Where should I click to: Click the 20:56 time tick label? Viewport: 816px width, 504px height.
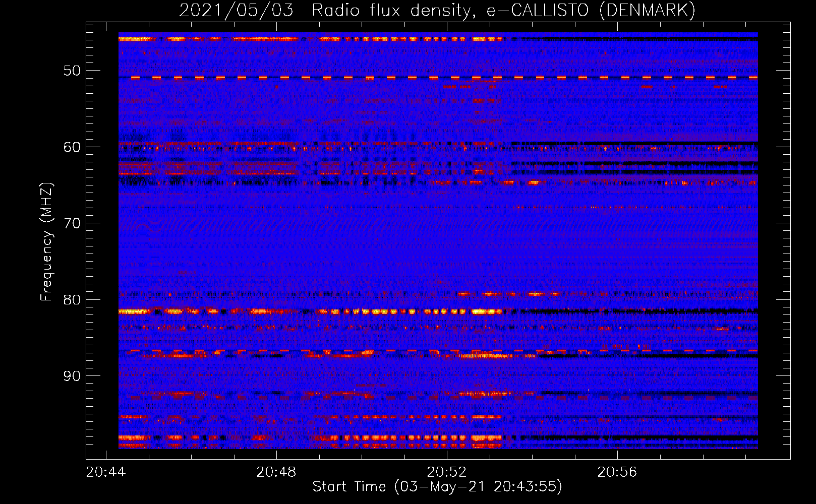(617, 472)
